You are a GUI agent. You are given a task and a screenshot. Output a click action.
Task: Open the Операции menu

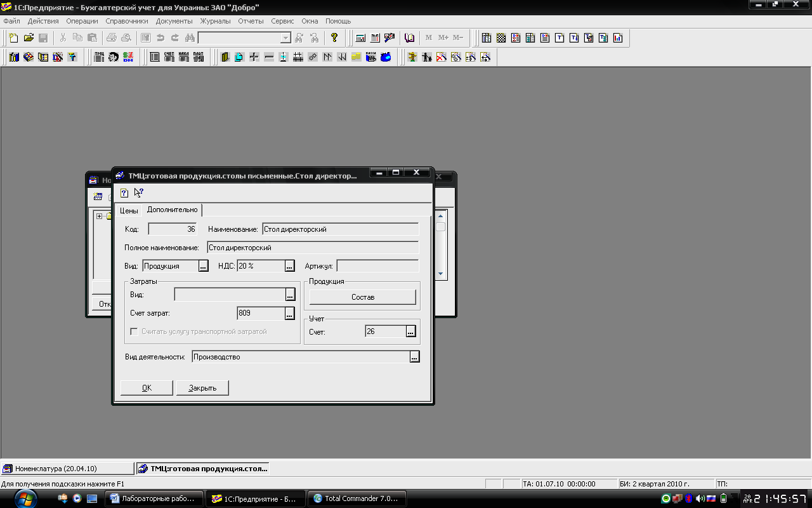point(82,21)
